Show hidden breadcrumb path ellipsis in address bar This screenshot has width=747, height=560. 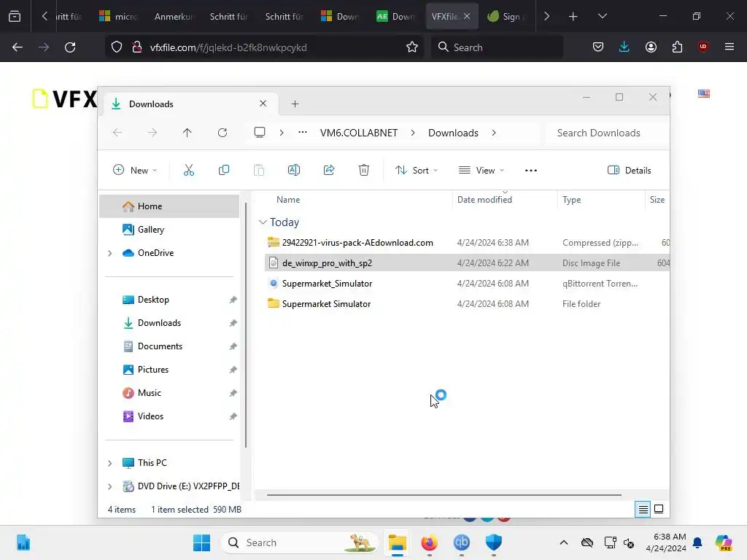point(303,133)
